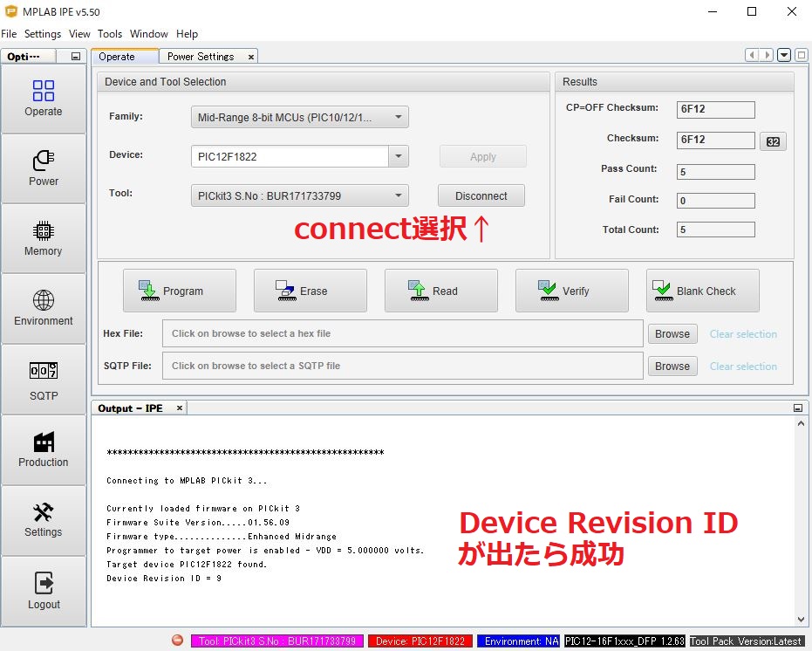Click the Read button
812x651 pixels.
coord(441,291)
